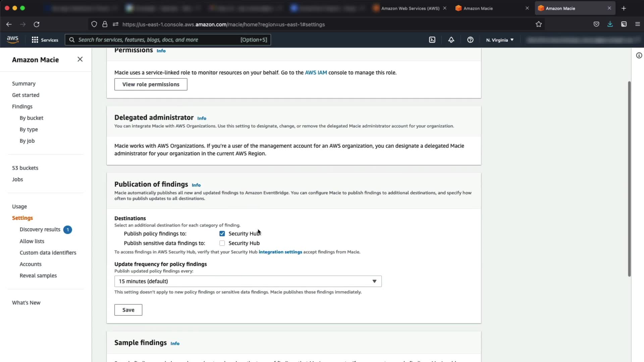Expand the update frequency 15 minutes dropdown
The image size is (644, 362).
(x=248, y=281)
